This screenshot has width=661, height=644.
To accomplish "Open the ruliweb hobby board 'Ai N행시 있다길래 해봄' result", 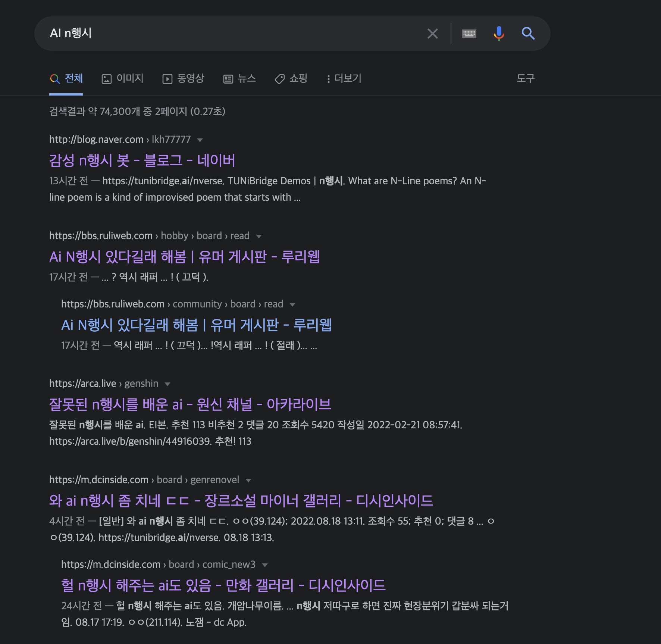I will click(x=185, y=257).
